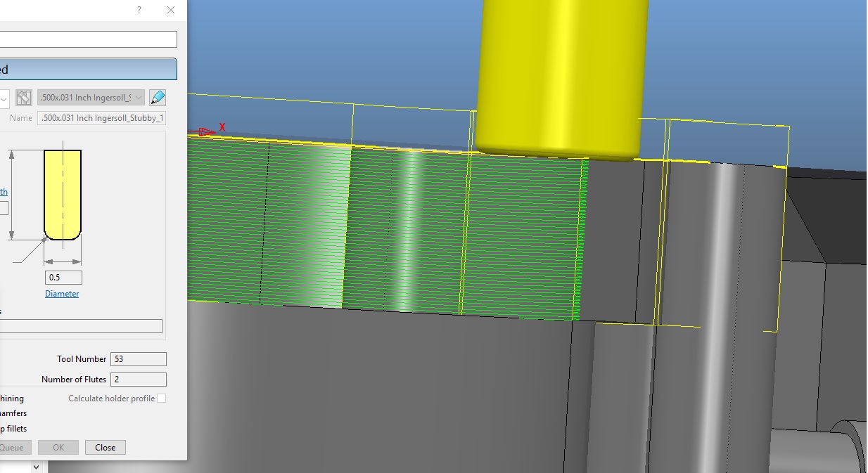Open the Diameter link
Screen dimensions: 868x473
click(62, 294)
